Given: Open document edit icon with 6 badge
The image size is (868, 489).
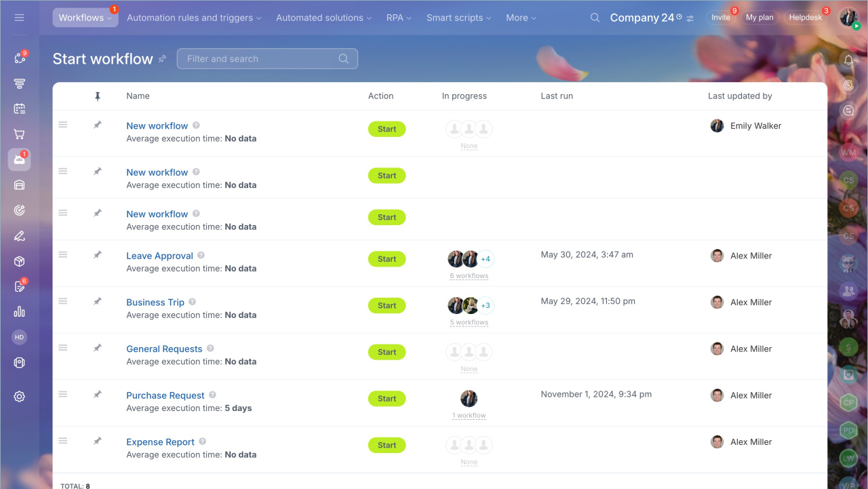Looking at the screenshot, I should tap(19, 286).
